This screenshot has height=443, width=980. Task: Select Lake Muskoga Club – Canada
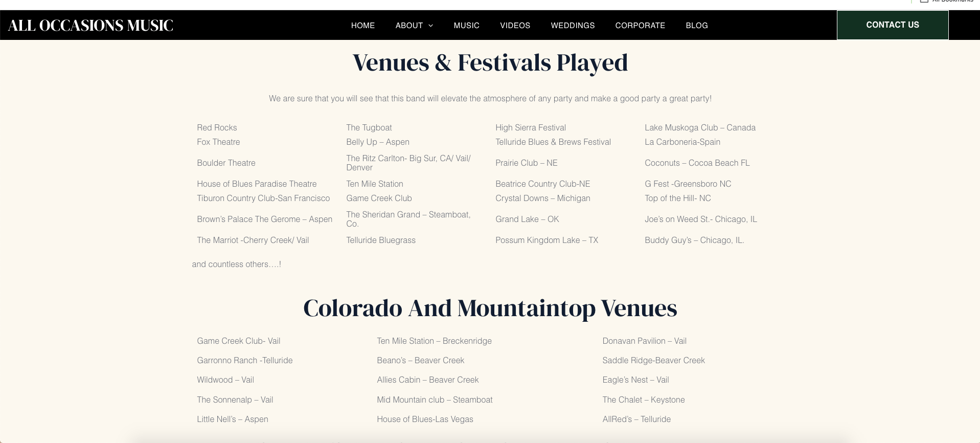(x=700, y=127)
